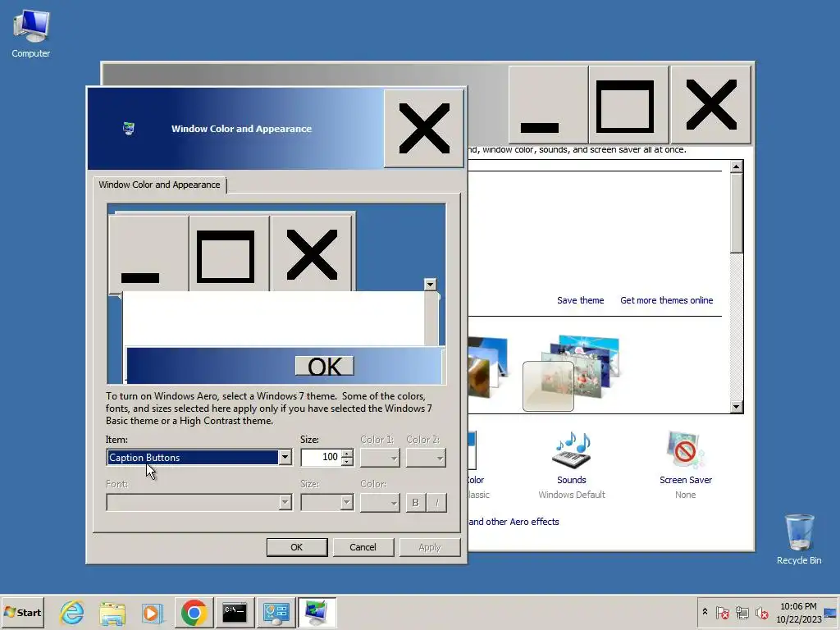Open Internet Explorer from the taskbar
This screenshot has height=630, width=840.
point(72,612)
